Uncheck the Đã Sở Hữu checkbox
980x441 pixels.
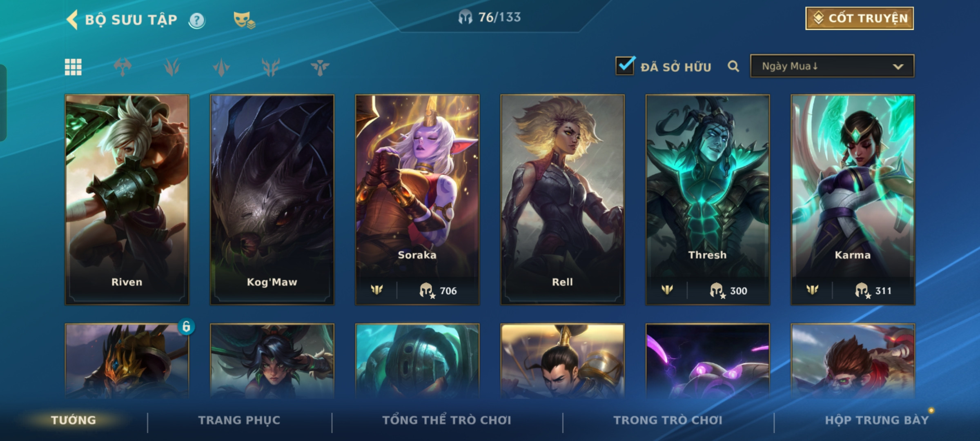[x=625, y=66]
